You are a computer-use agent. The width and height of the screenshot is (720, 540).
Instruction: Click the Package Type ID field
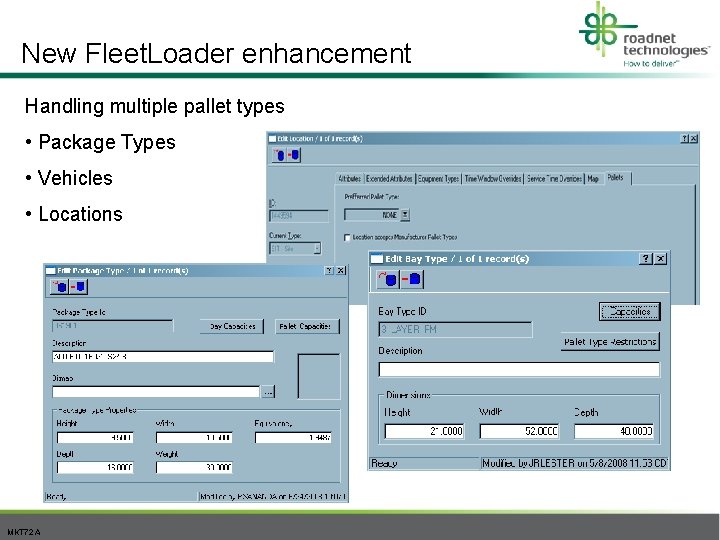pyautogui.click(x=113, y=326)
